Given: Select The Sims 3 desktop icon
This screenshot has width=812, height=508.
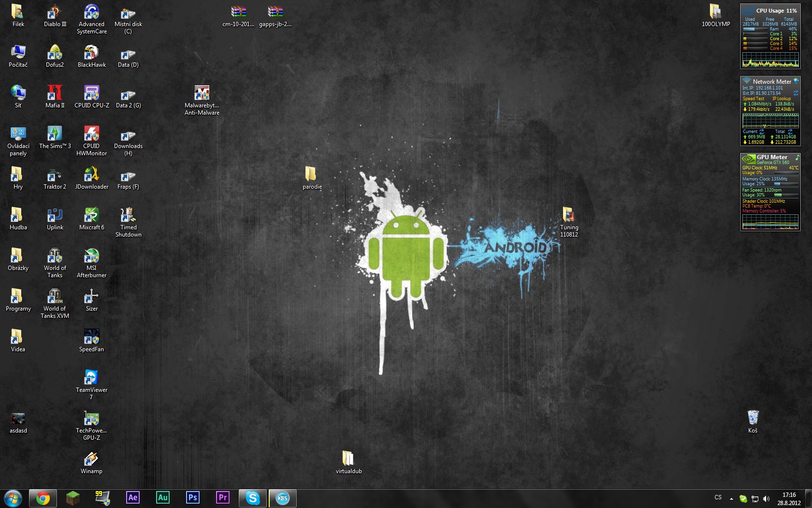Looking at the screenshot, I should click(55, 137).
